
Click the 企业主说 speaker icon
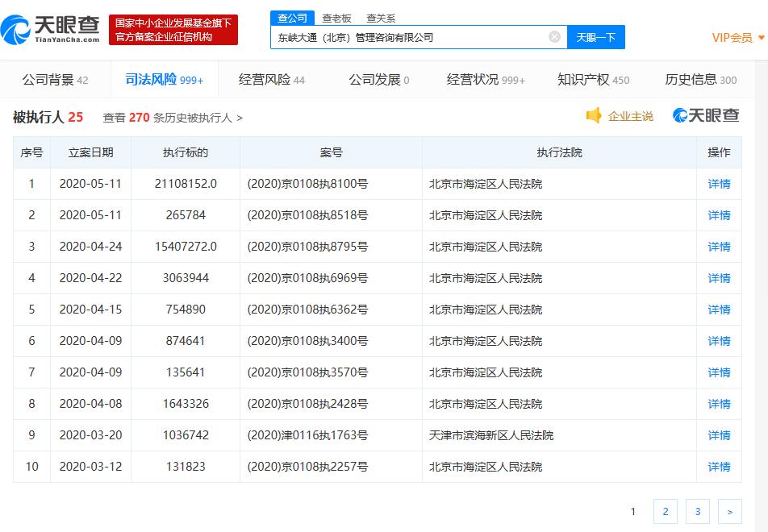[x=594, y=116]
